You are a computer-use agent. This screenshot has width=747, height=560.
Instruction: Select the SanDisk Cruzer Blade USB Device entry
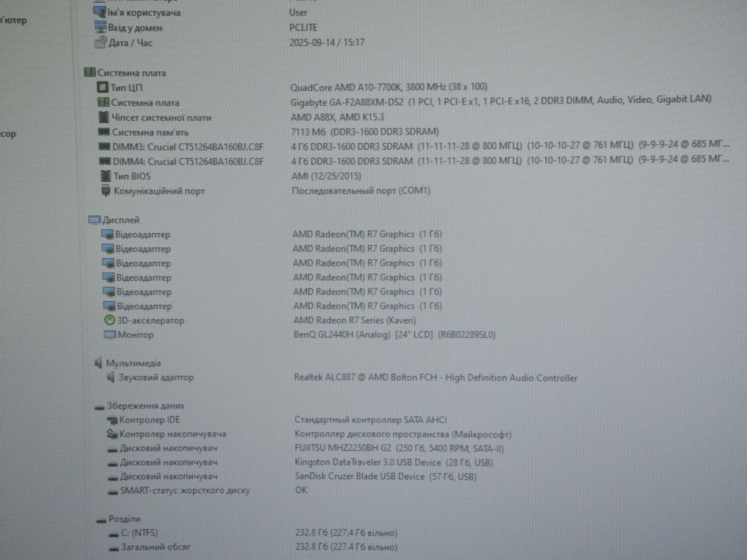[x=386, y=476]
